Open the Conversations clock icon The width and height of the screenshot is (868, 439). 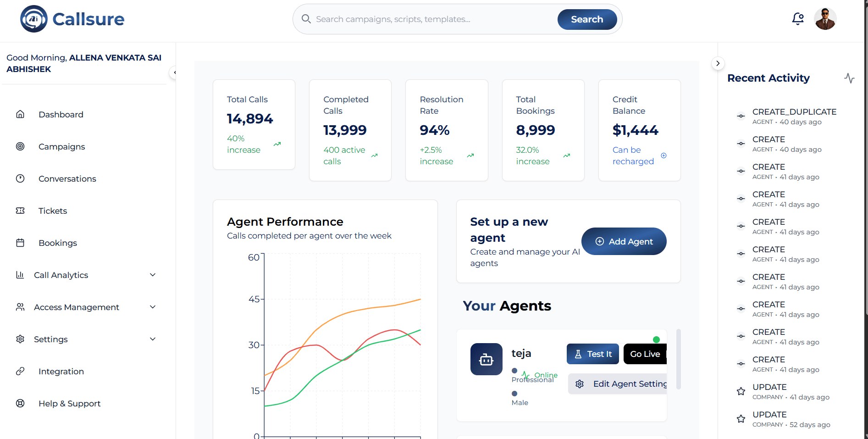20,178
